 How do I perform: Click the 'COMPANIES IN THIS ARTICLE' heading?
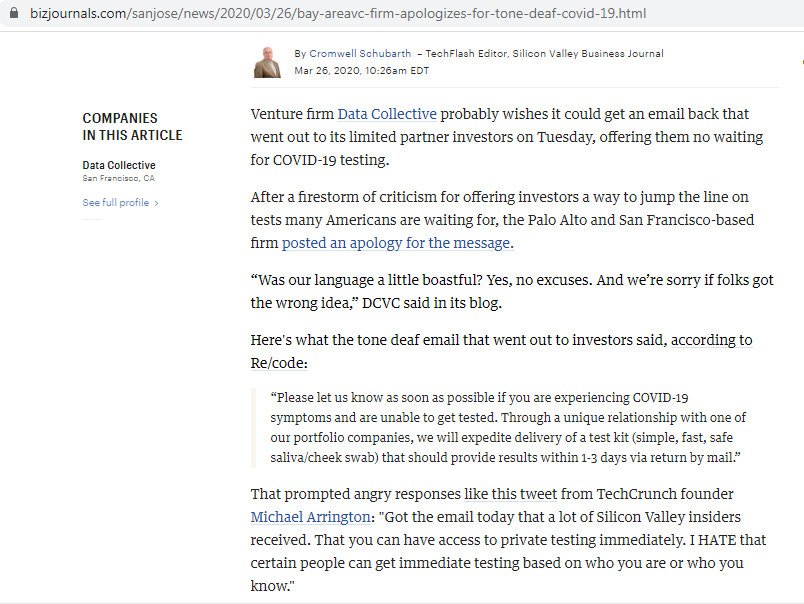point(132,127)
